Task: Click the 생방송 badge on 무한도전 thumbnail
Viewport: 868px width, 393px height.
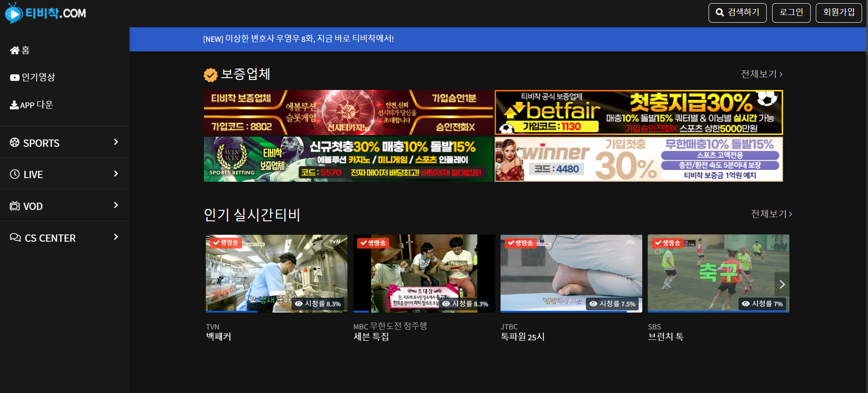Action: (x=373, y=243)
